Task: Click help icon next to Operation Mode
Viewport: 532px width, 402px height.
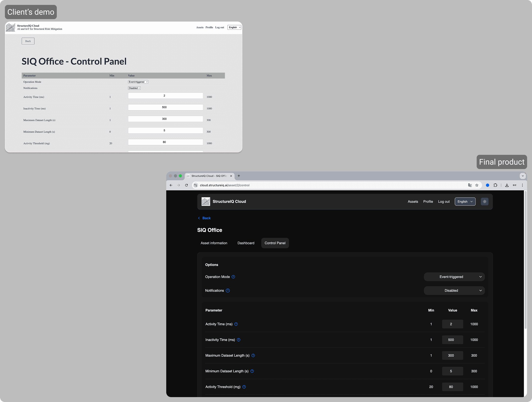Action: (233, 277)
